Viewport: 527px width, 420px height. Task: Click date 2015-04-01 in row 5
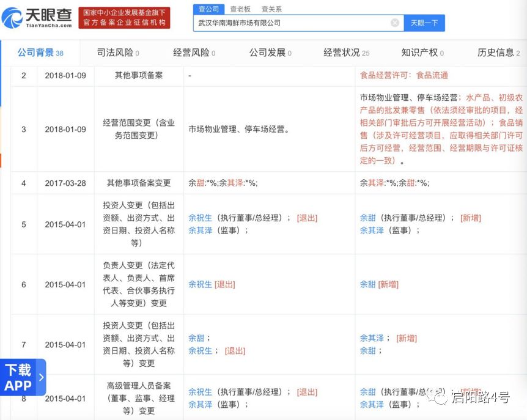point(65,224)
